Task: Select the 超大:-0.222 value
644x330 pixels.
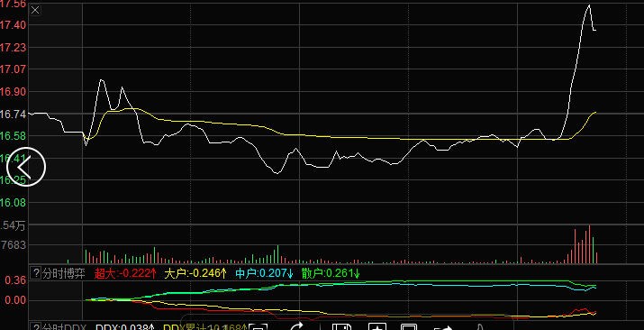Action: [126, 273]
